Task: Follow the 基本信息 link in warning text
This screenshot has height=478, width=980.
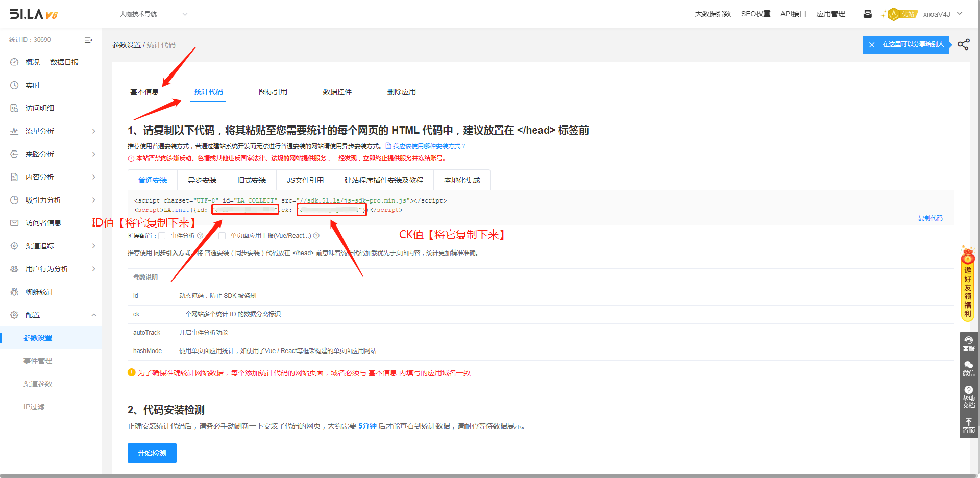Action: tap(383, 373)
